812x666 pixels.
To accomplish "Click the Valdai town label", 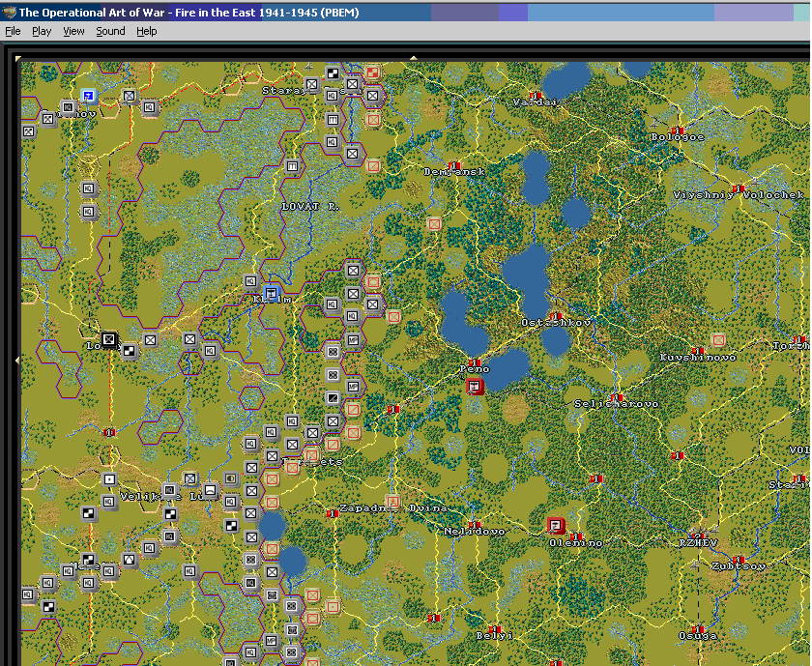I will [x=536, y=102].
